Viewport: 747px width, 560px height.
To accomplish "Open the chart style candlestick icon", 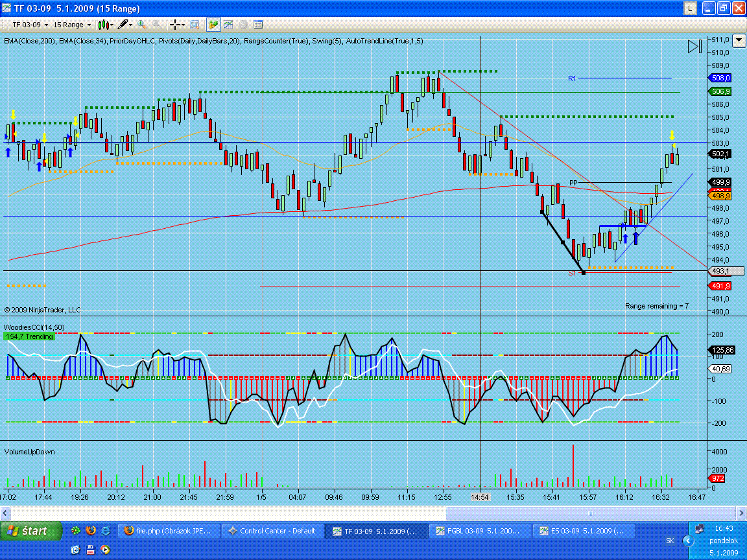I will coord(102,25).
